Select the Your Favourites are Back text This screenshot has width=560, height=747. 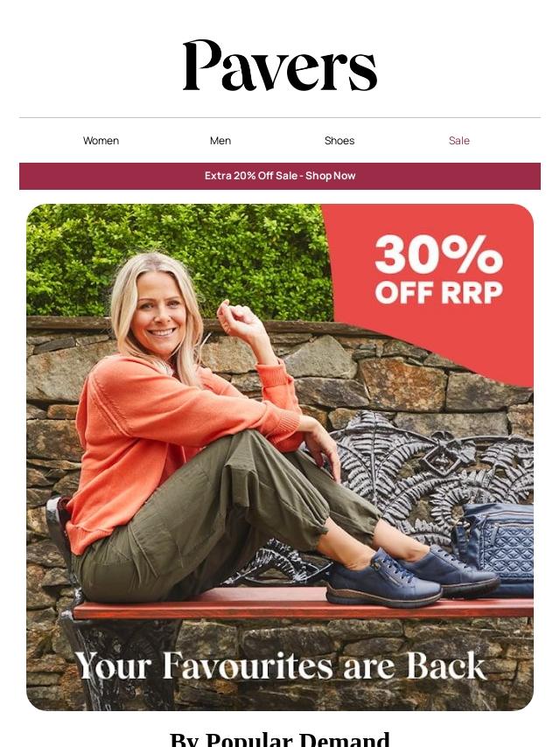coord(280,666)
